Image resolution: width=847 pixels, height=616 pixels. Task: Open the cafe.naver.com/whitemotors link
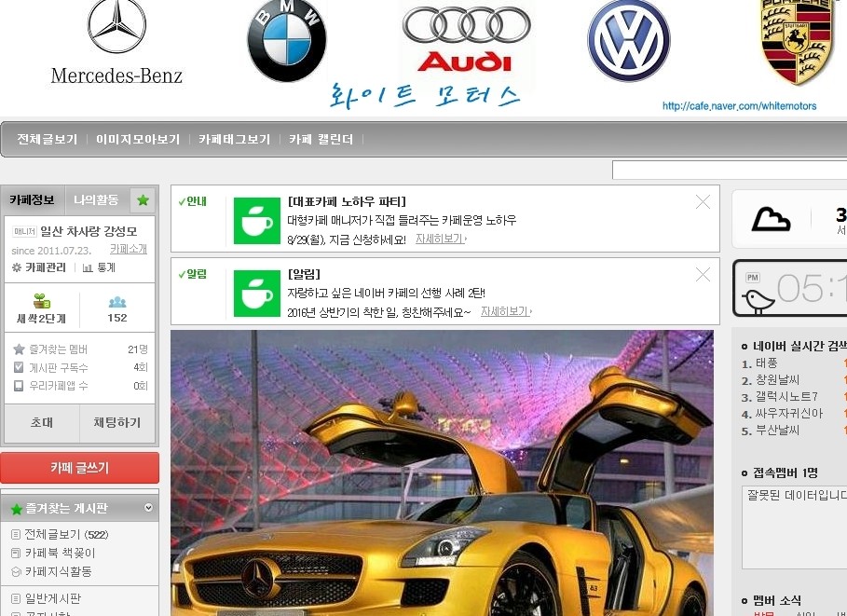(740, 106)
